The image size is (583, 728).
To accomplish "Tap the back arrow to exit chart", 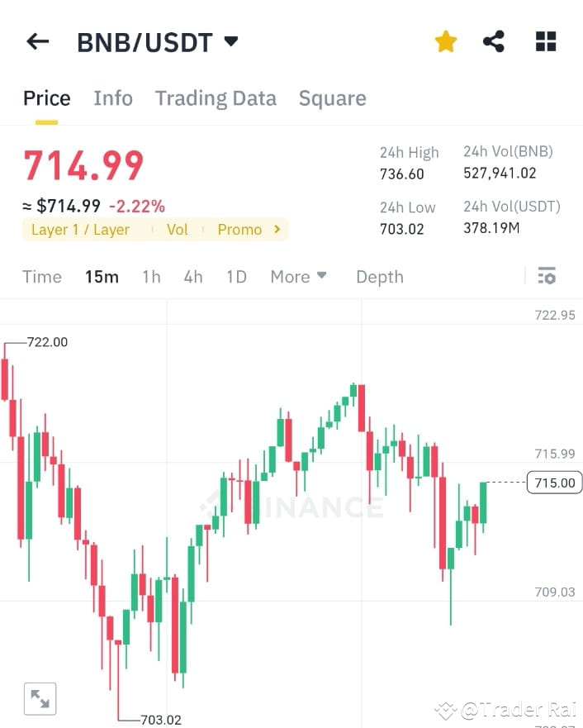I will coord(37,41).
